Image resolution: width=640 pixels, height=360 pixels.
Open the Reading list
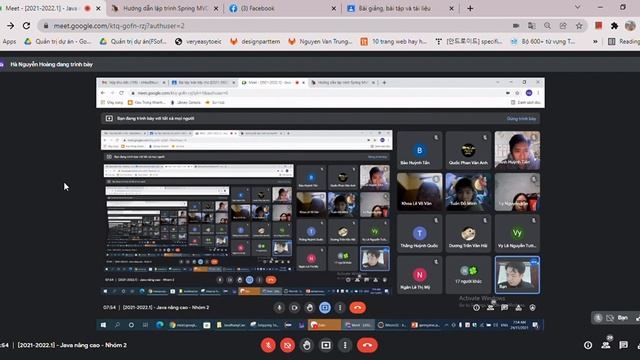click(624, 42)
